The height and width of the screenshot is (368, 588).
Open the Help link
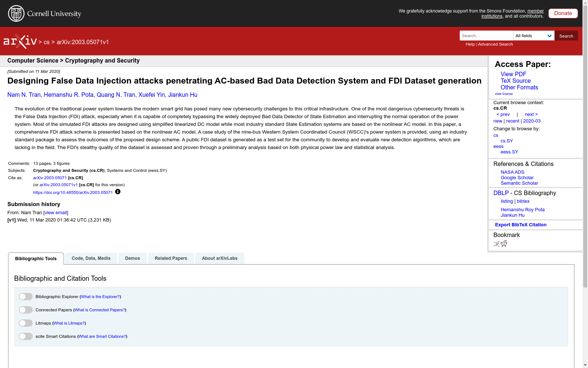pos(470,44)
